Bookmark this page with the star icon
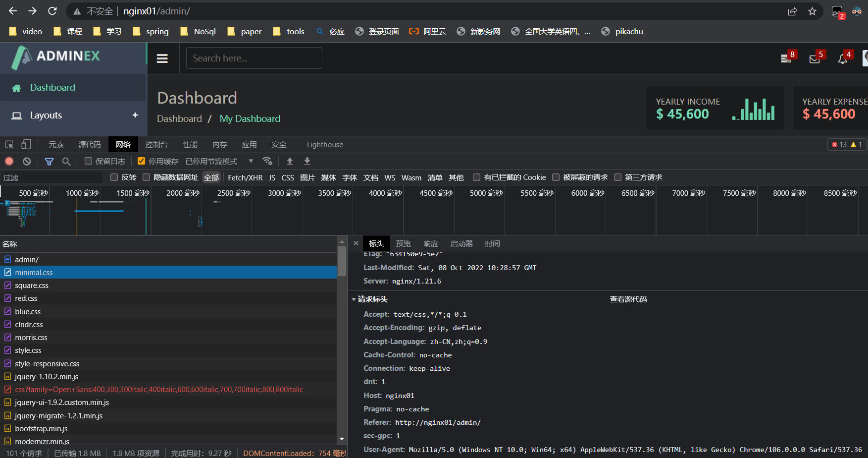The image size is (868, 458). (x=812, y=11)
